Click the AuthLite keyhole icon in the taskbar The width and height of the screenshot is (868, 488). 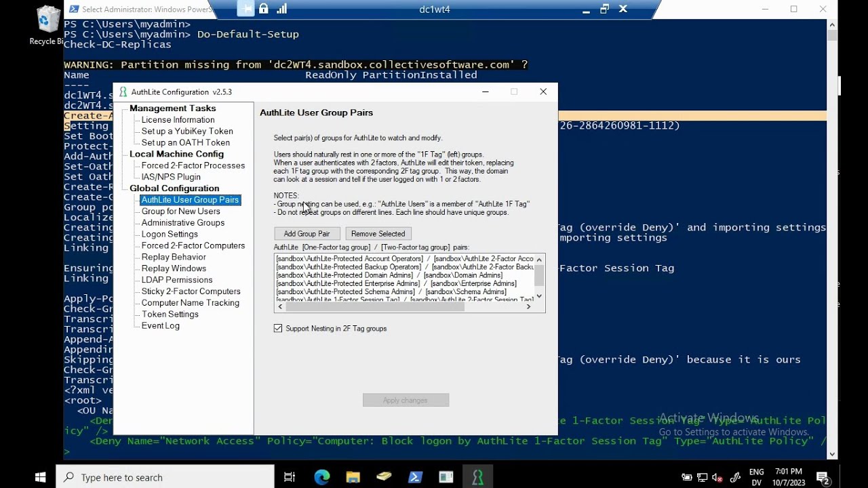click(x=477, y=477)
